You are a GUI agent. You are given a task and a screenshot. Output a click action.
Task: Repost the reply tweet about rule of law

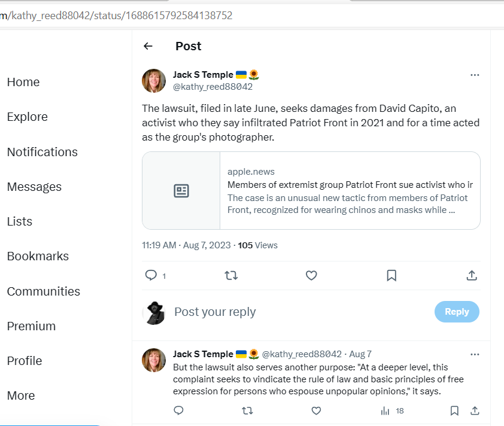coord(247,410)
